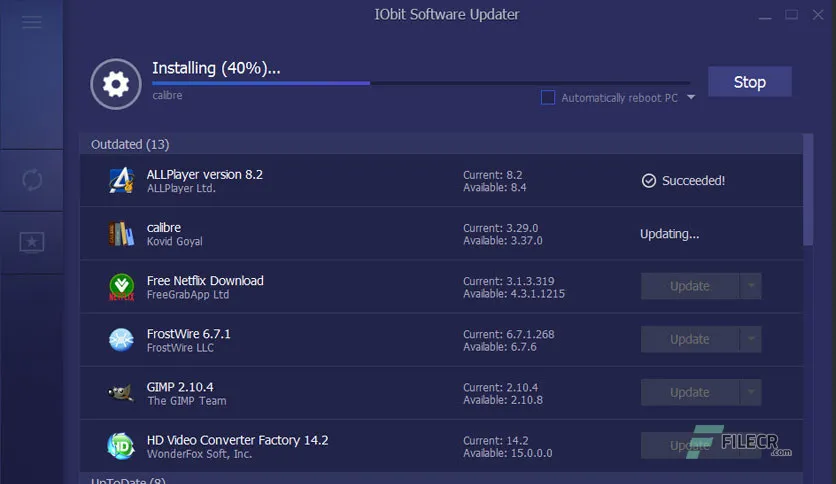Viewport: 836px width, 484px height.
Task: Expand the Automatically reboot PC dropdown arrow
Action: click(691, 97)
